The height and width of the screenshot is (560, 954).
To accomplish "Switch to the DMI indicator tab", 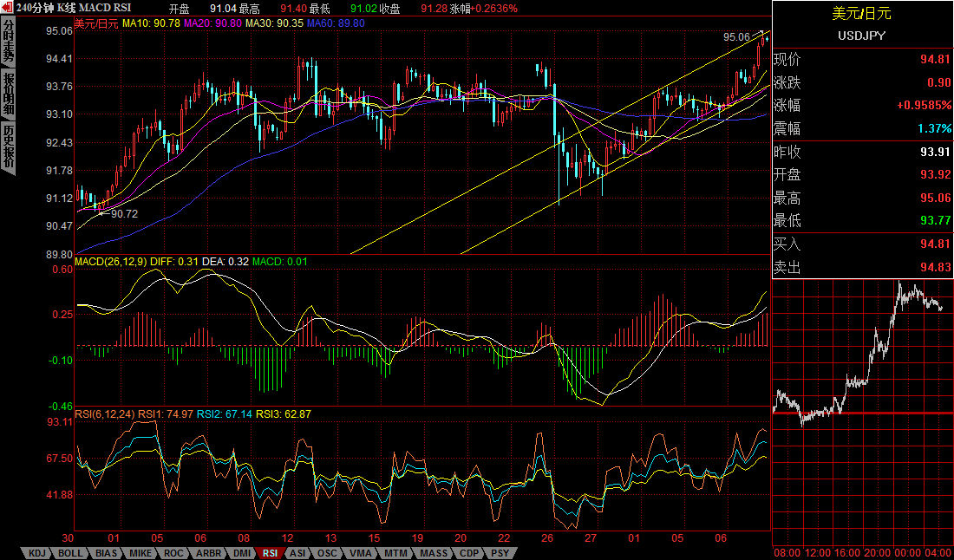I will 242,553.
